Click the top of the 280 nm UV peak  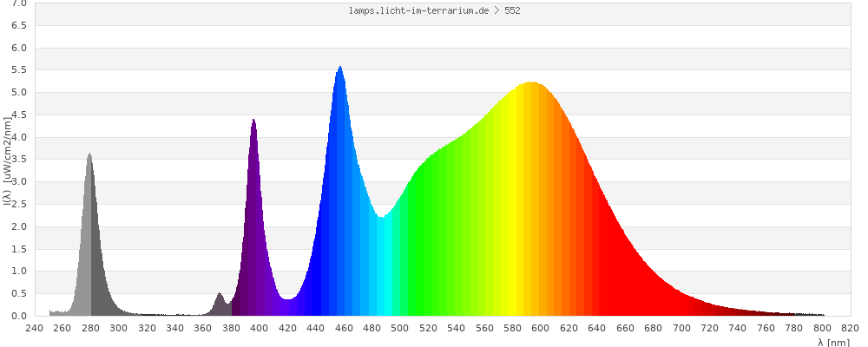click(x=89, y=155)
